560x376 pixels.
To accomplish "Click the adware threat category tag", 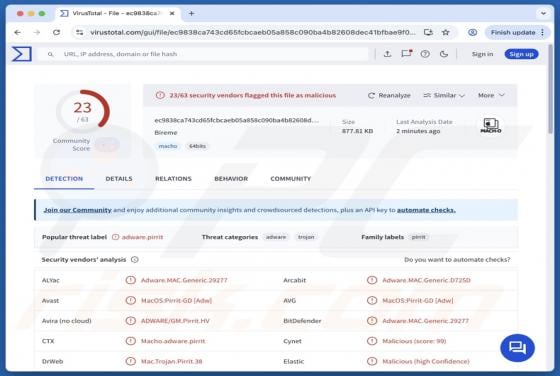I will pos(276,237).
